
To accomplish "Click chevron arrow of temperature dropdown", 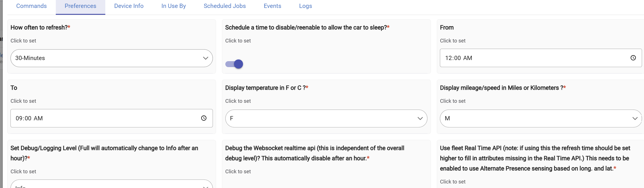I will pyautogui.click(x=420, y=118).
